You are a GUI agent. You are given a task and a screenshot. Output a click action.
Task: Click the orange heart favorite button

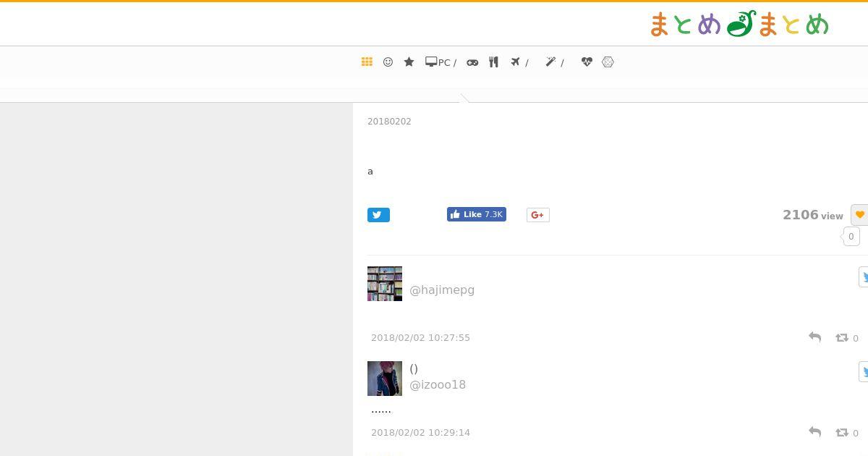(x=859, y=215)
